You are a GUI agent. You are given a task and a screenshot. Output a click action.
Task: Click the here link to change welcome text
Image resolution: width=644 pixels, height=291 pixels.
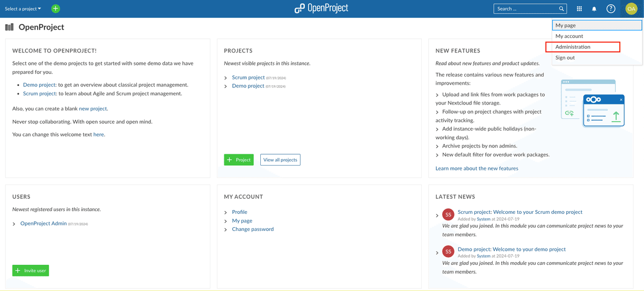[x=99, y=135]
